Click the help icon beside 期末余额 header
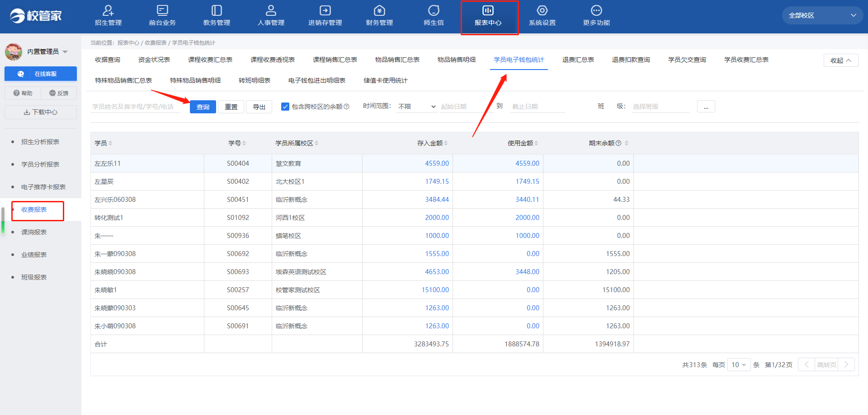The width and height of the screenshot is (868, 415). click(x=618, y=143)
